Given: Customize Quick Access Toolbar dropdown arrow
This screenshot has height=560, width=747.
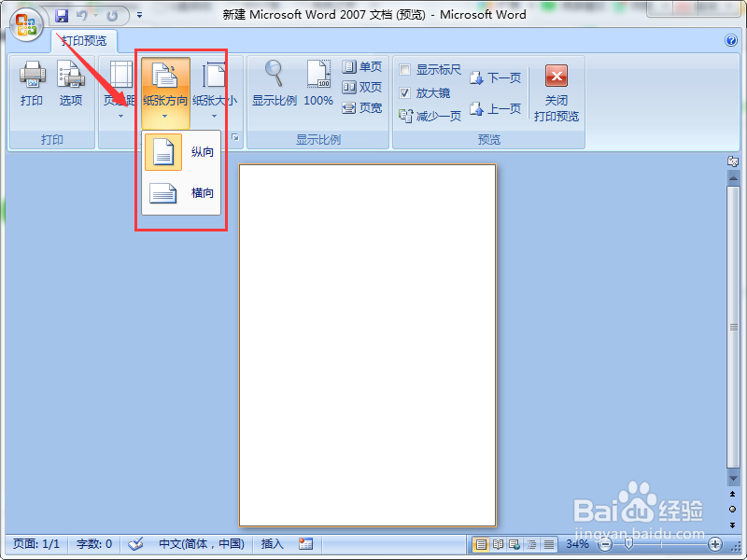Looking at the screenshot, I should [x=139, y=16].
